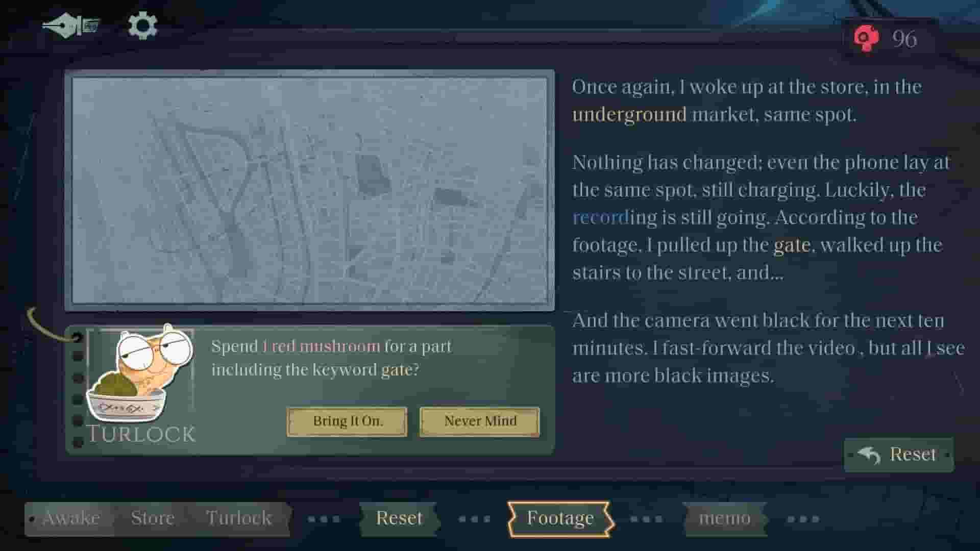Open the Turlock chapter tab
The image size is (980, 551).
pyautogui.click(x=239, y=518)
